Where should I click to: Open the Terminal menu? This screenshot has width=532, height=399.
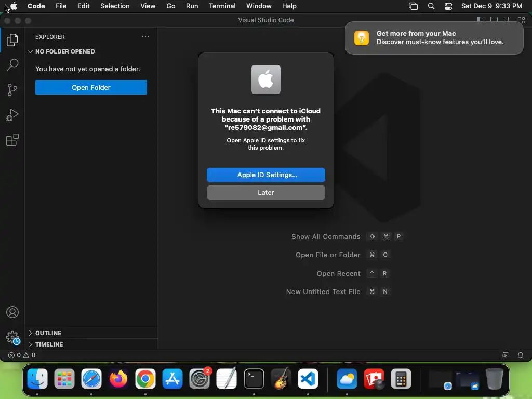point(222,6)
